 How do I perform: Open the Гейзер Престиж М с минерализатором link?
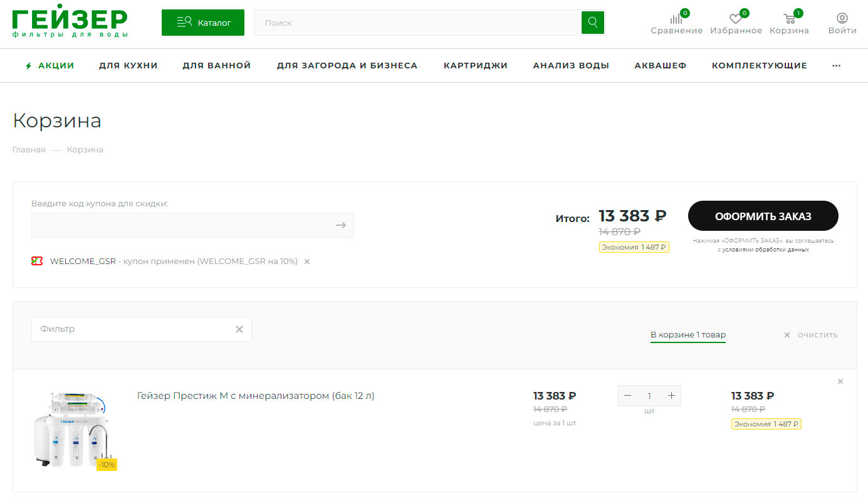pos(256,396)
